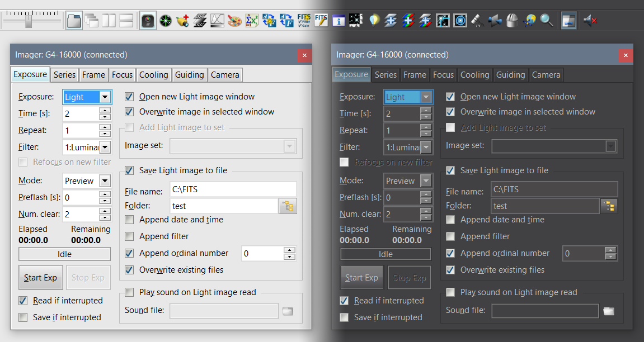Image resolution: width=644 pixels, height=342 pixels.
Task: Click the File name field in dark dialog
Action: click(x=554, y=189)
